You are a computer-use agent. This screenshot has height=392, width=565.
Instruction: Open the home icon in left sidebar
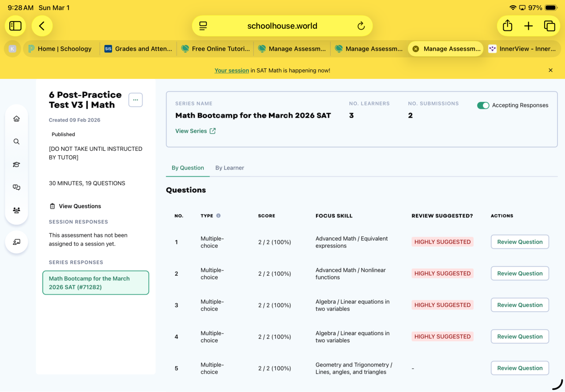(16, 119)
